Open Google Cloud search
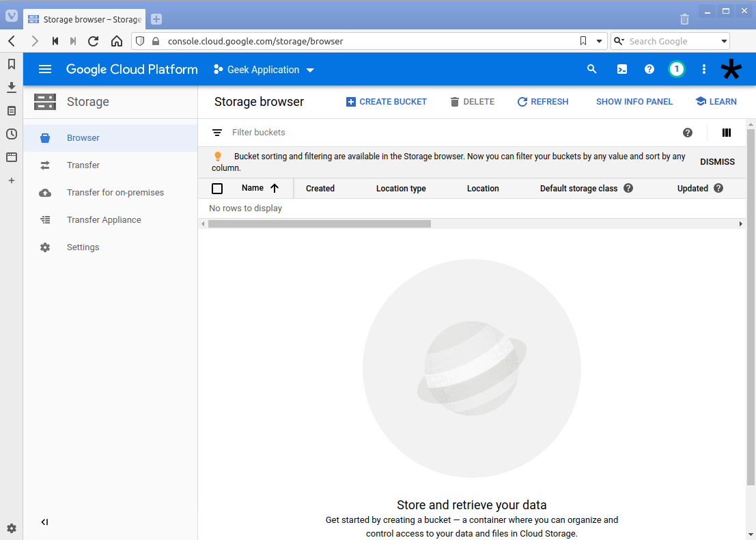This screenshot has height=540, width=756. [x=591, y=69]
